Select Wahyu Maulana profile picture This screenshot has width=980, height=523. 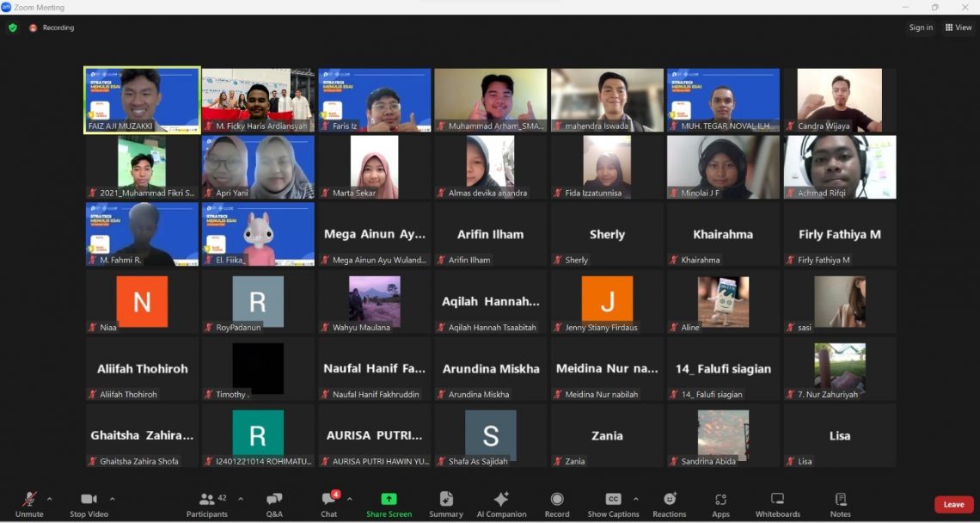pyautogui.click(x=374, y=302)
